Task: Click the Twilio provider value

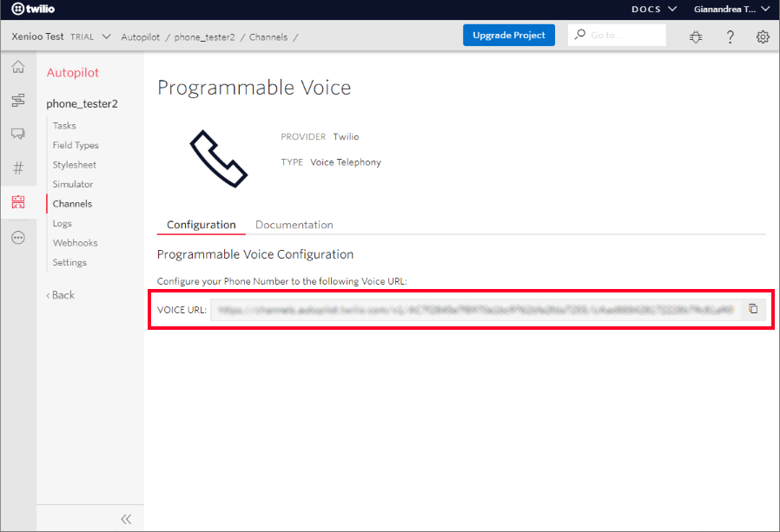Action: click(x=346, y=137)
